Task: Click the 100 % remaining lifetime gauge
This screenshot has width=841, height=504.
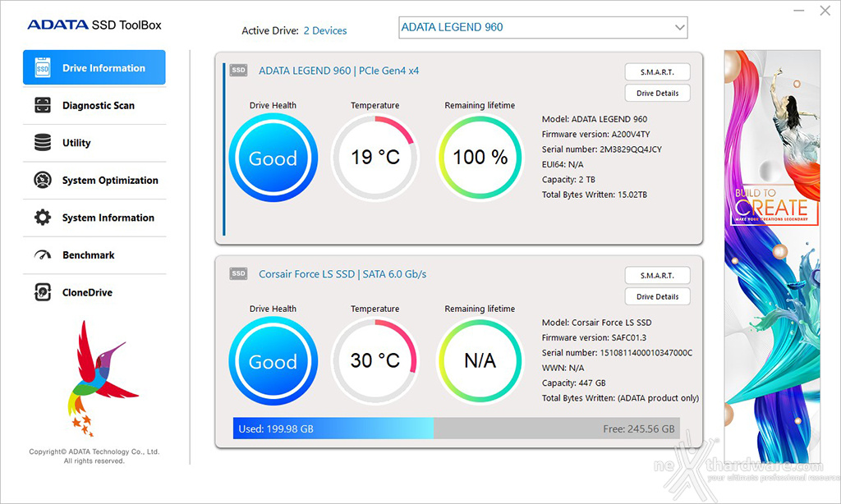Action: pos(480,157)
